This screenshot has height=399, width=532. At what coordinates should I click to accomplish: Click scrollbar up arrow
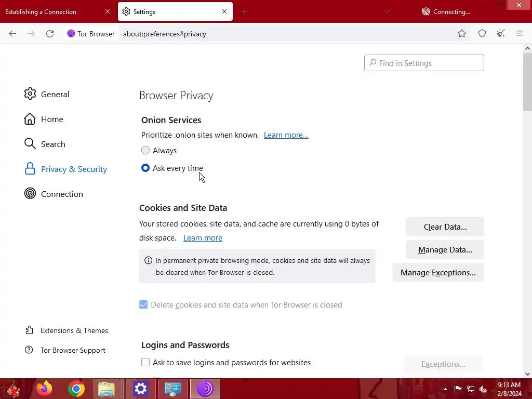527,48
